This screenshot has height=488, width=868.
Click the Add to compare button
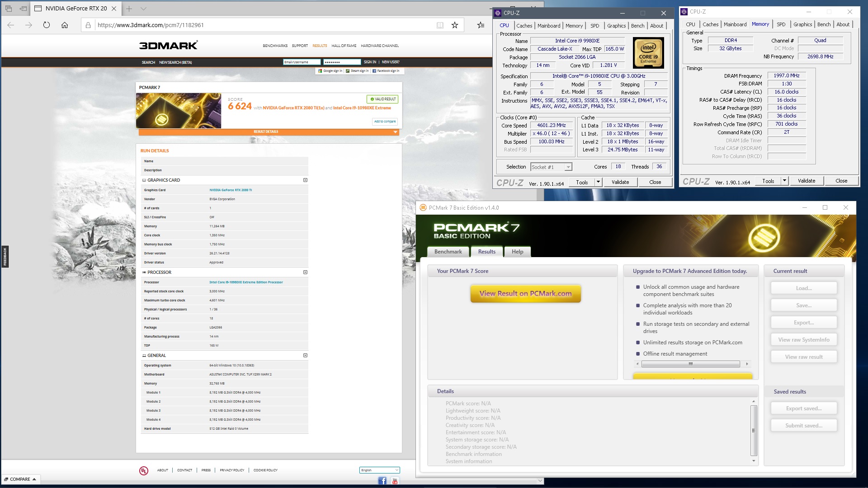[x=385, y=122]
